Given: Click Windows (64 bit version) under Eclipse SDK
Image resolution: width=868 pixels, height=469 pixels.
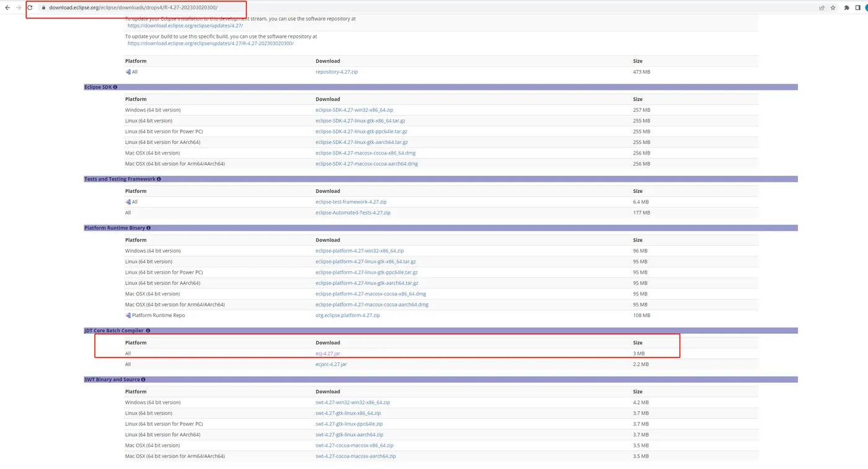Looking at the screenshot, I should pyautogui.click(x=153, y=110).
